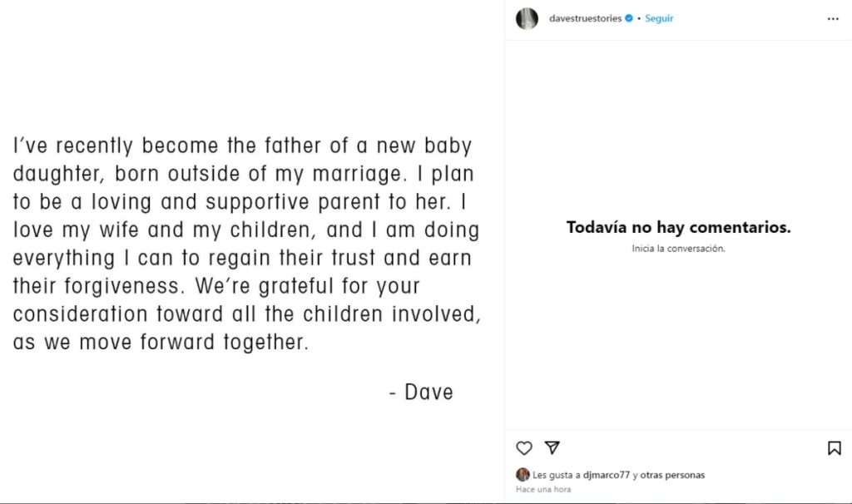Click the davestruestories profile avatar
This screenshot has height=504, width=852.
click(527, 18)
